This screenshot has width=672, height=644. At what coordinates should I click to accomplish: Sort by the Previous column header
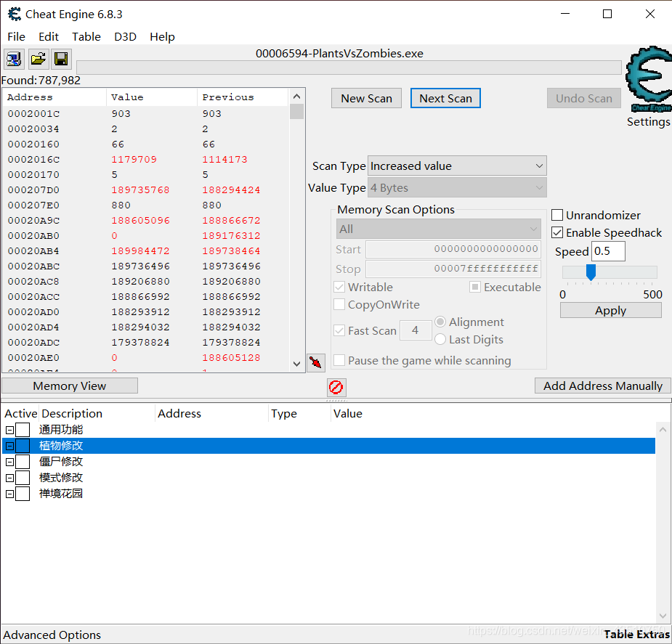click(x=243, y=97)
